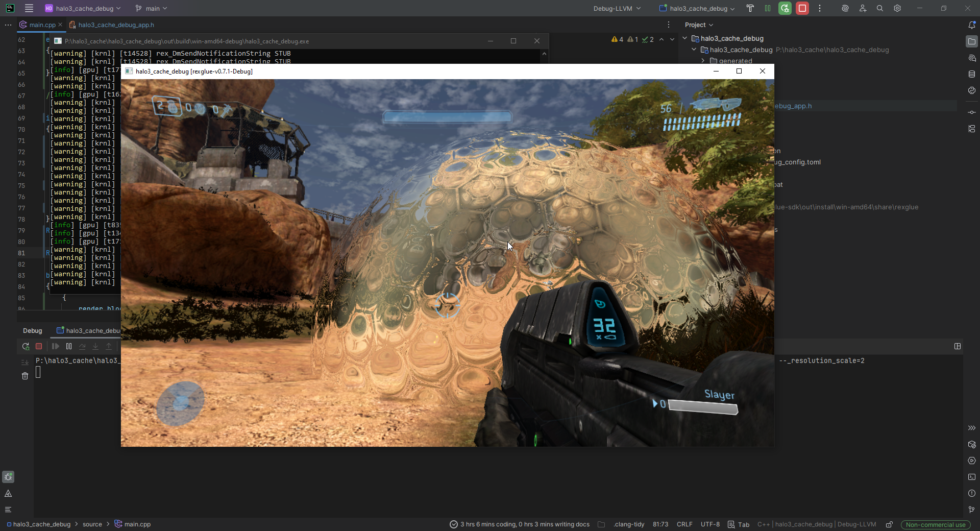
Task: Click the blue shield bar in game HUD
Action: pyautogui.click(x=447, y=117)
